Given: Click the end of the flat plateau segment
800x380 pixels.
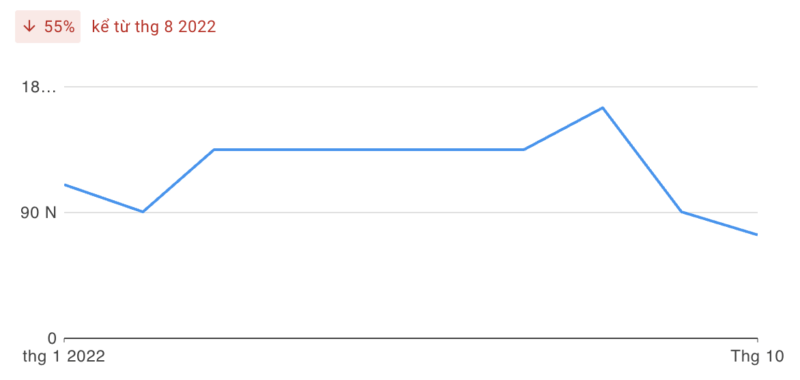Looking at the screenshot, I should coord(524,149).
